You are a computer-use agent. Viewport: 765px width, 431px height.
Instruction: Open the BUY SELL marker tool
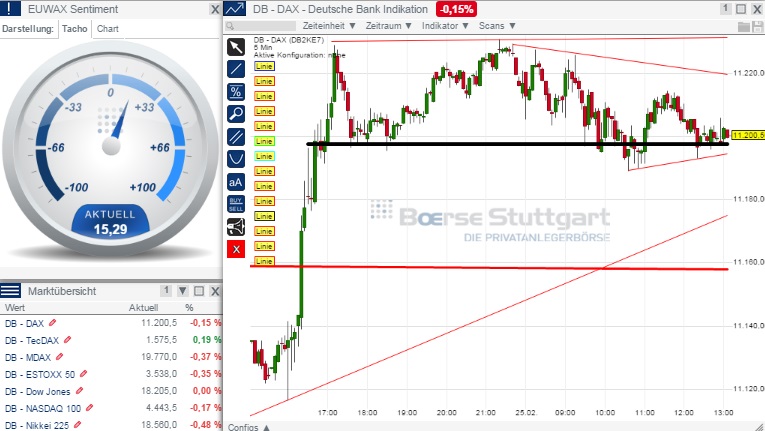click(x=236, y=205)
